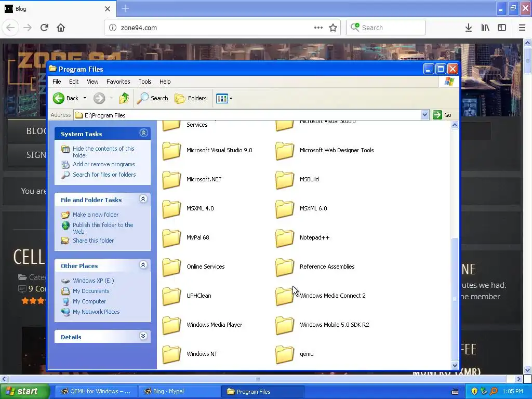This screenshot has height=399, width=532.
Task: Reload the page in Mypal browser
Action: click(x=44, y=28)
